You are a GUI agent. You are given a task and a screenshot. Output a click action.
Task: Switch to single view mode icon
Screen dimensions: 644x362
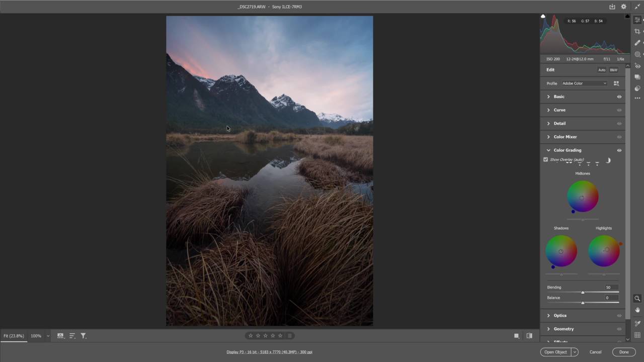(517, 336)
